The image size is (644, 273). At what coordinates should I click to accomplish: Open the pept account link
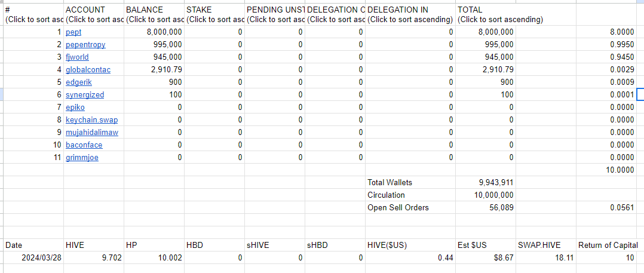(x=73, y=32)
